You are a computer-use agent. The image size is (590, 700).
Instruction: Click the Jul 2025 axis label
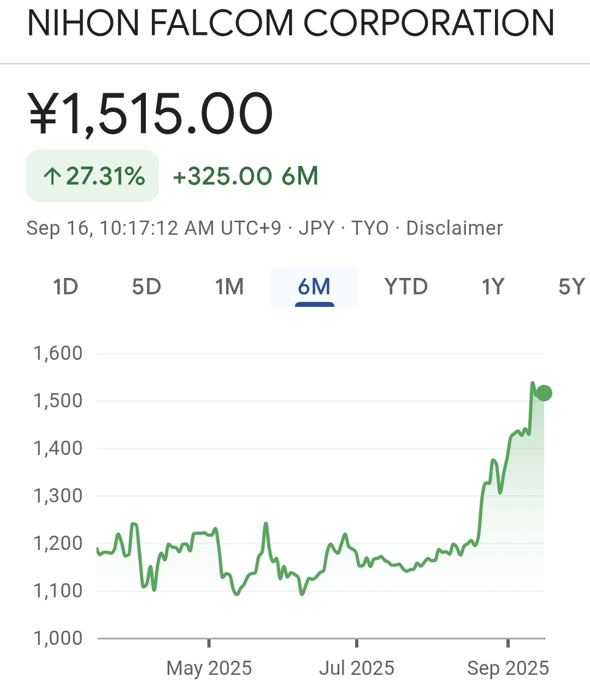click(357, 668)
